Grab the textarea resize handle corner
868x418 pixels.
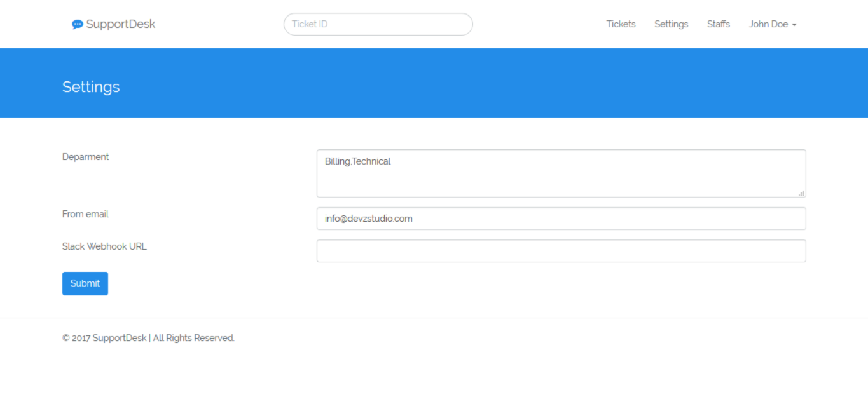tap(801, 192)
